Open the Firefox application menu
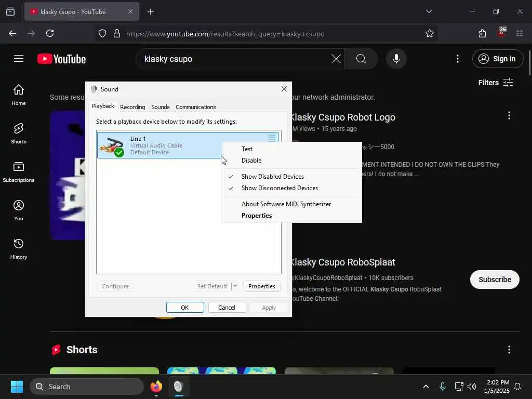Screen dimensions: 532x399 [519, 33]
